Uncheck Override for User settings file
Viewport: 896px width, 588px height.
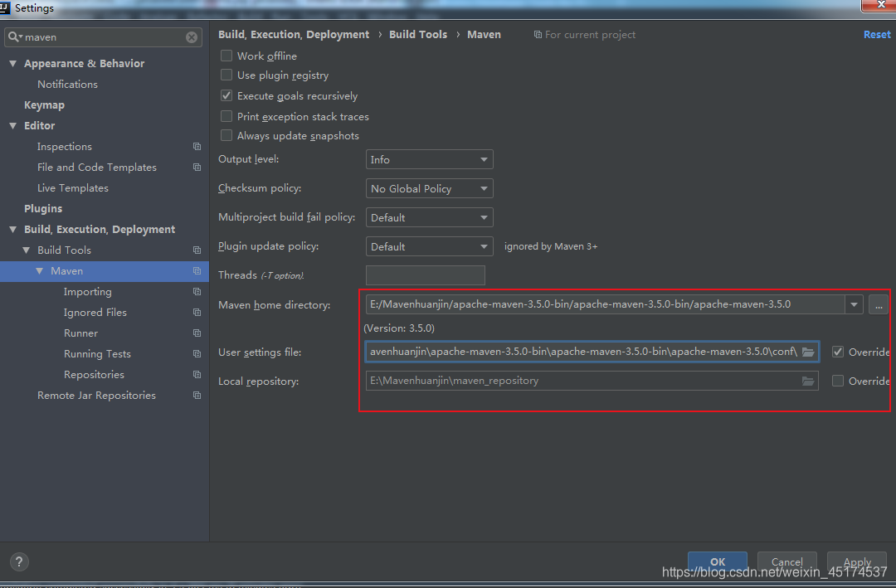coord(838,352)
